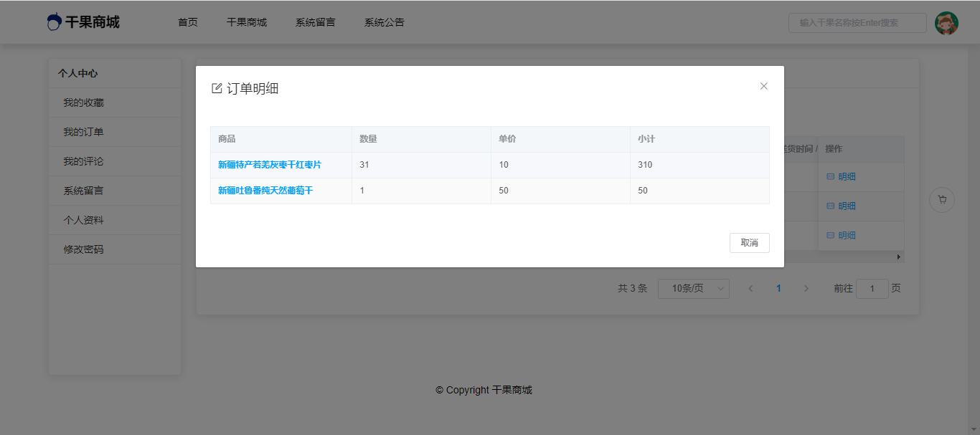Click the 干果商城 logo icon
980x435 pixels.
point(55,22)
